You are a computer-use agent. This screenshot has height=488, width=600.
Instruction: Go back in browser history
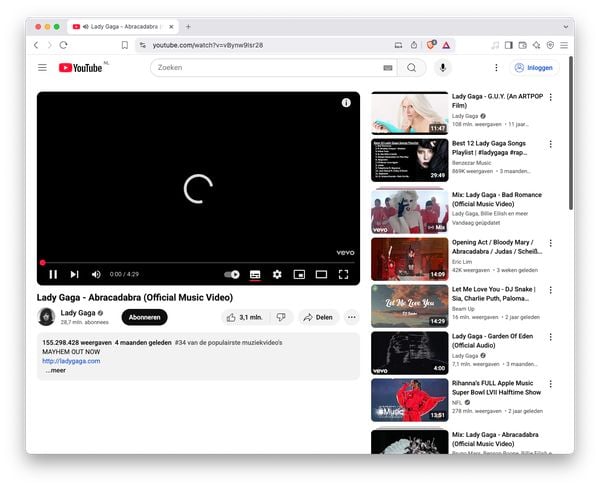point(36,45)
